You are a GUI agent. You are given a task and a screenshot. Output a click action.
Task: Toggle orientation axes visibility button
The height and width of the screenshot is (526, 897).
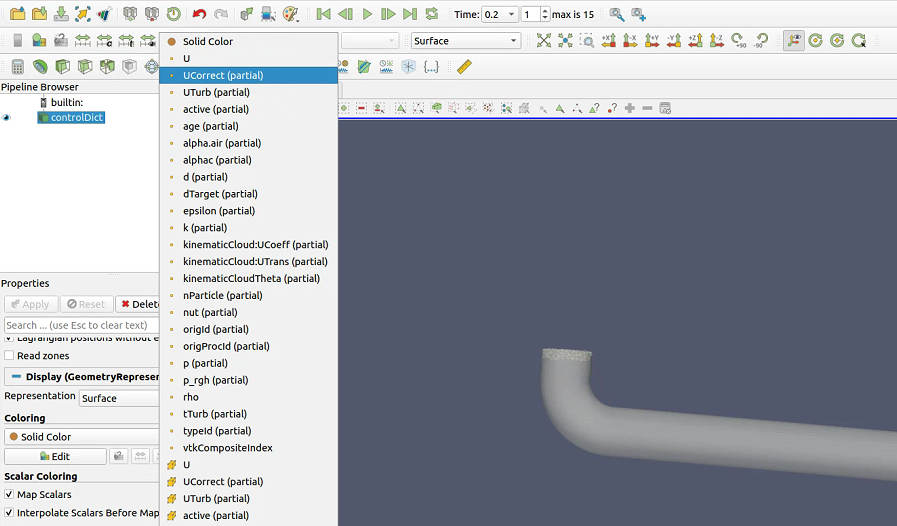click(x=794, y=40)
